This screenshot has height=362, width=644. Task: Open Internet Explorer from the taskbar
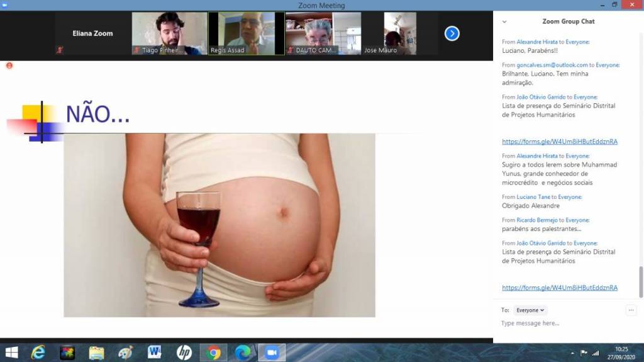38,353
